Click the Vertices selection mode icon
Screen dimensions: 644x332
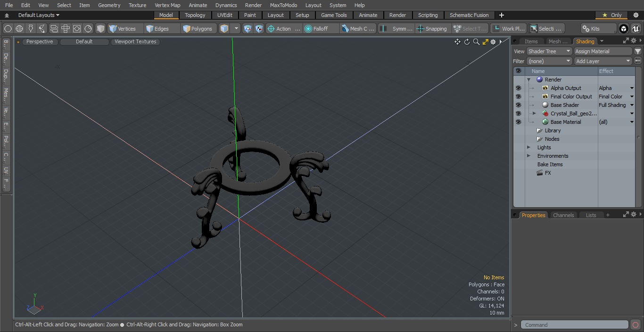113,29
